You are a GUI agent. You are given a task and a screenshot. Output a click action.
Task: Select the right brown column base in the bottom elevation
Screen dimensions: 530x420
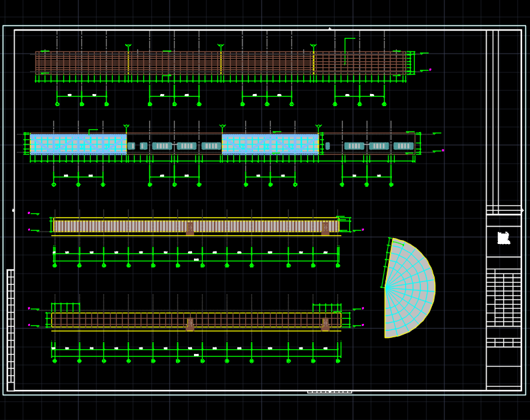tap(325, 325)
